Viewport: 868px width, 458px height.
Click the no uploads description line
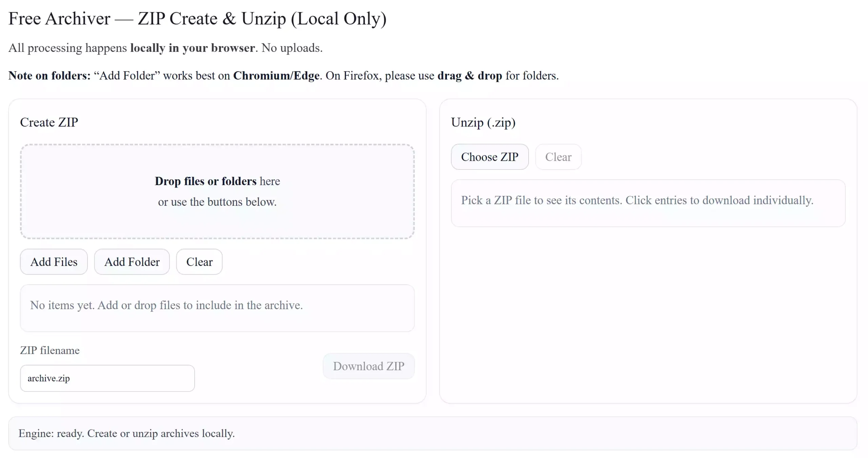point(165,48)
